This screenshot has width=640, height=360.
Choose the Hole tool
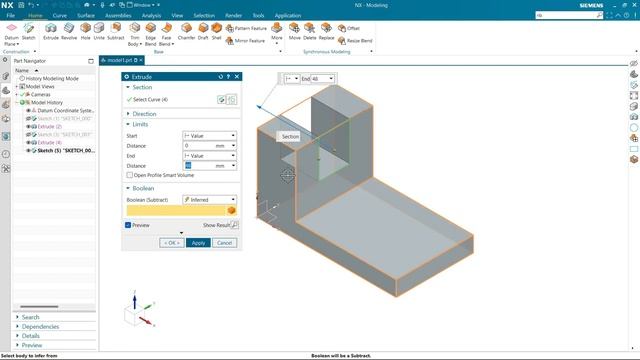[x=85, y=31]
